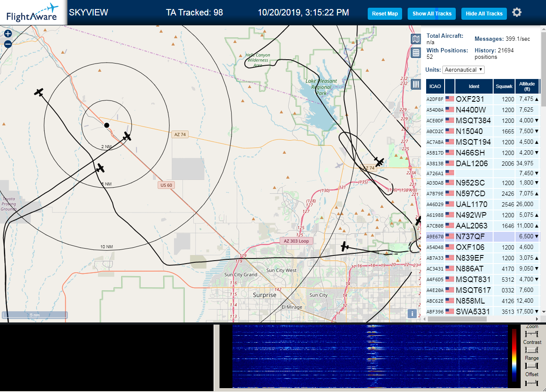Select aircraft icon northwest outside 5 NM ring
This screenshot has width=546, height=392.
pyautogui.click(x=39, y=92)
